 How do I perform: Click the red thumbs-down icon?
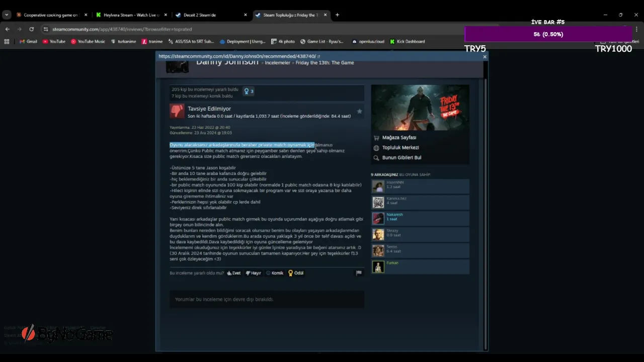(x=177, y=111)
